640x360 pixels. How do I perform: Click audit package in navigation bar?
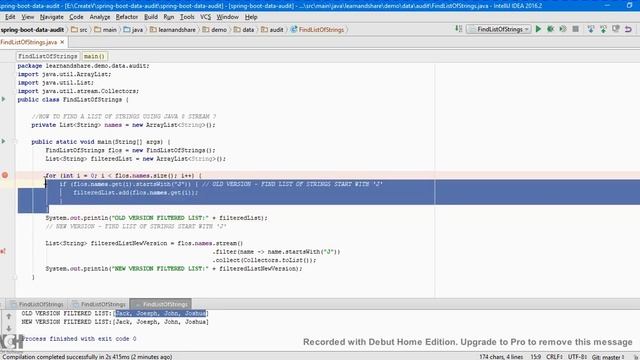coord(272,29)
